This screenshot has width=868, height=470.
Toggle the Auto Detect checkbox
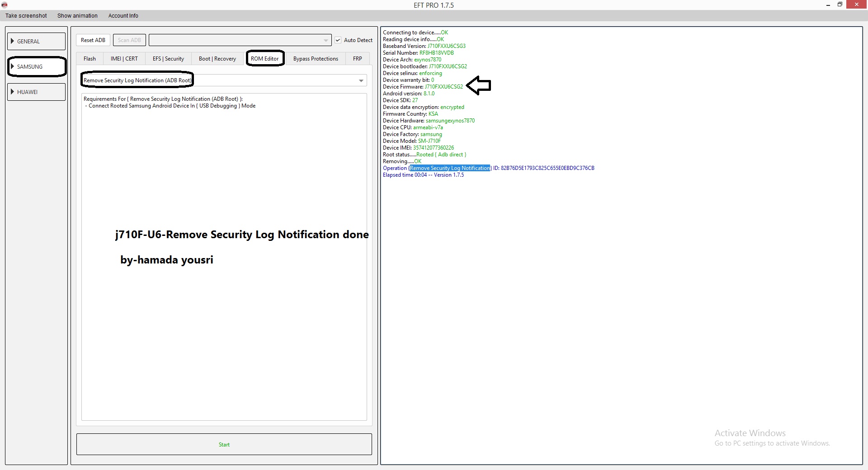(338, 40)
